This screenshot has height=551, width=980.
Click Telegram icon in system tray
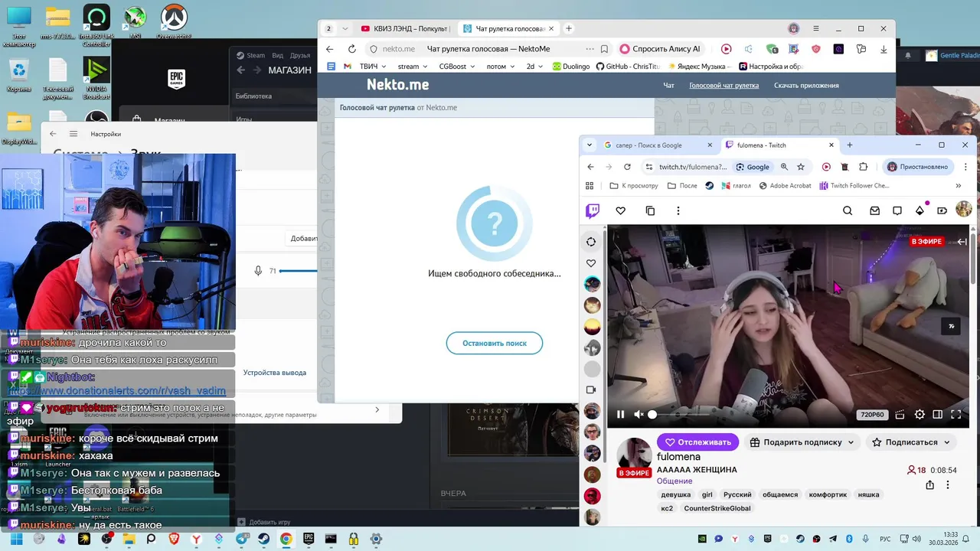click(x=834, y=539)
